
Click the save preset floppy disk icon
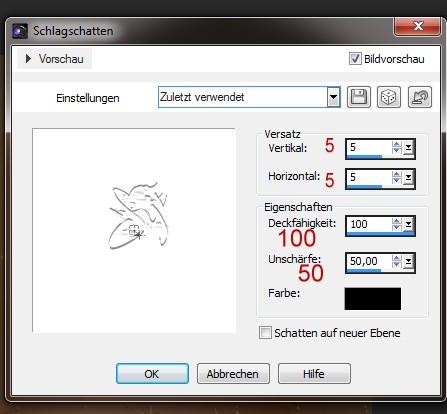click(359, 97)
